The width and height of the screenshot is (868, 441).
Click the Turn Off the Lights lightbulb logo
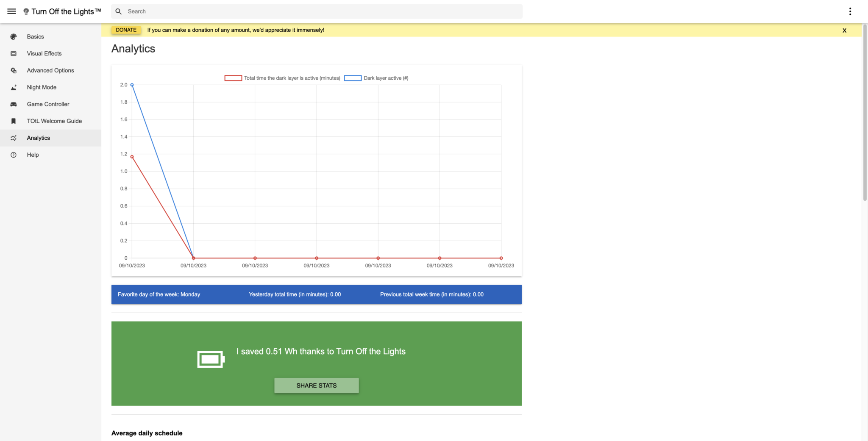coord(26,11)
